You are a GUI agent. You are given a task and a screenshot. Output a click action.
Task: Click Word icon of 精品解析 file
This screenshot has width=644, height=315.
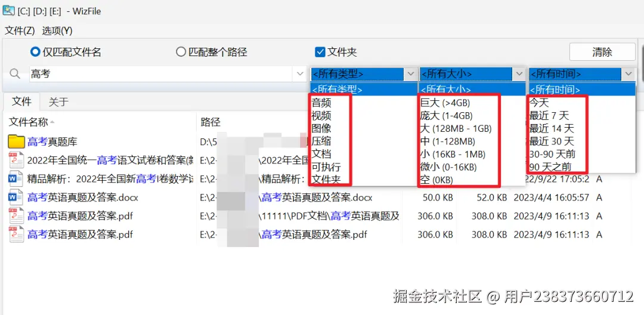click(x=16, y=179)
